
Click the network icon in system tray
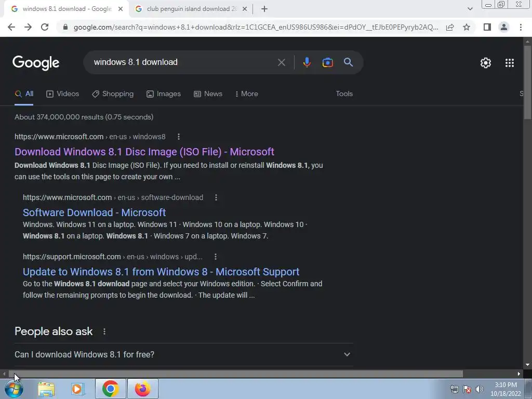pyautogui.click(x=454, y=389)
